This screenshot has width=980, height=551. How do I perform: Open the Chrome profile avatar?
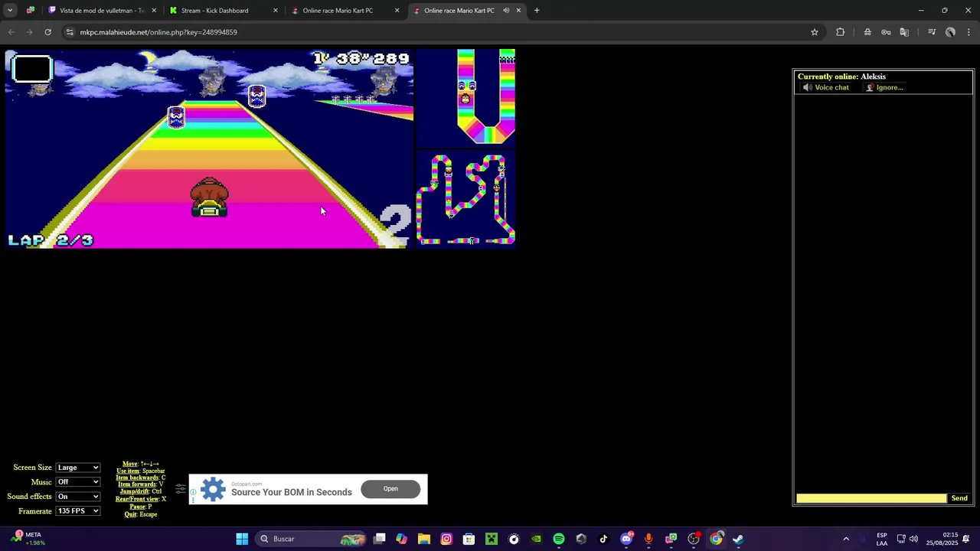click(950, 32)
